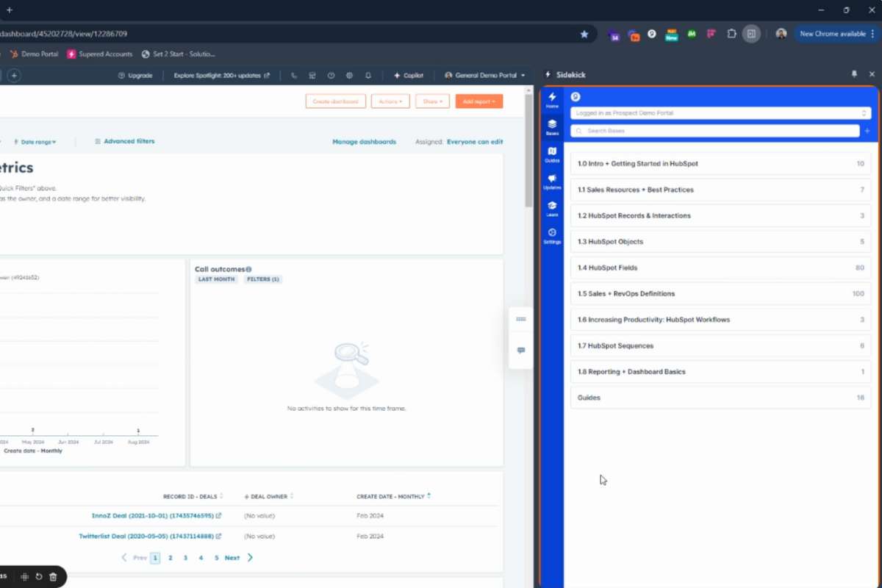This screenshot has width=882, height=588.
Task: Go to Sidekick Home lightning icon
Action: click(x=552, y=101)
